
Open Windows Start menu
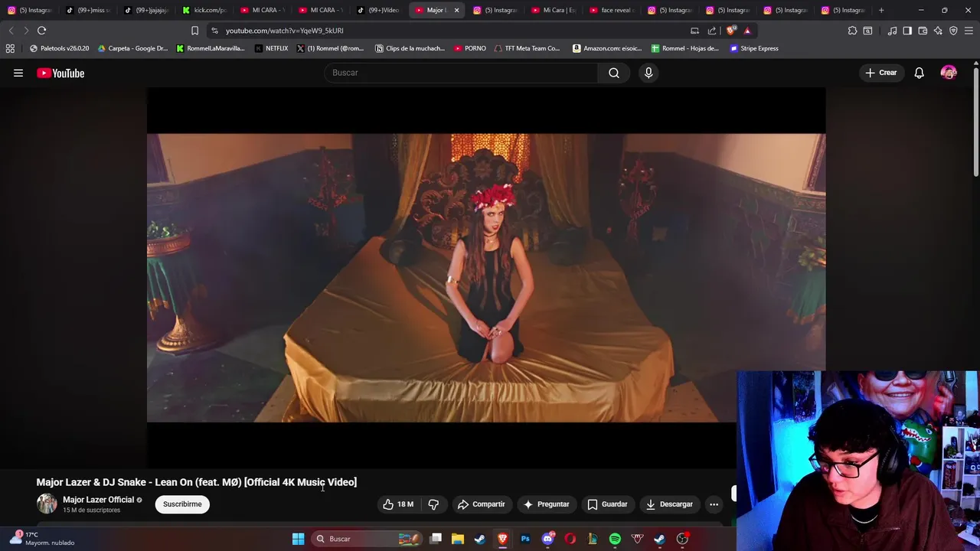click(x=298, y=539)
